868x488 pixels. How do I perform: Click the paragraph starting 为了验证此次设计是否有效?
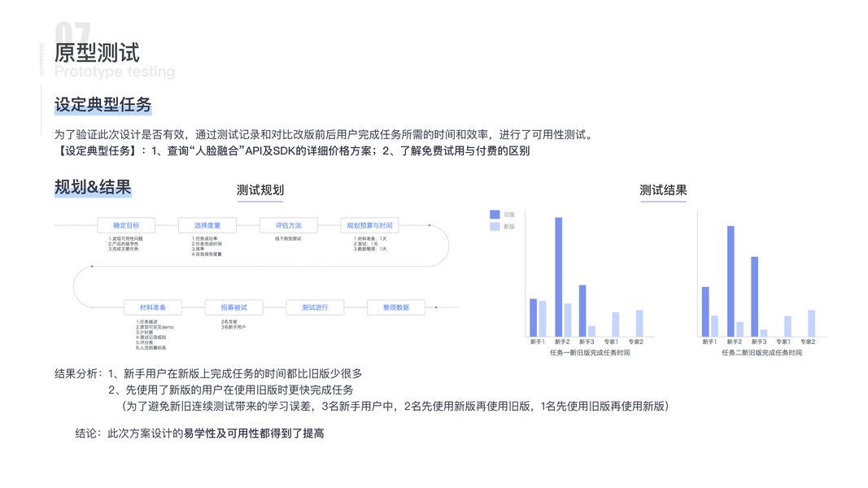coord(325,134)
